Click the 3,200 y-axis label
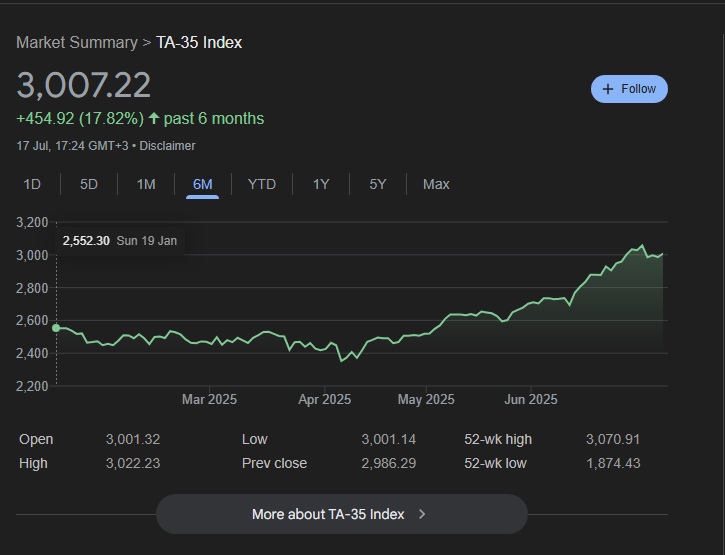Screen dimensions: 725x555 pos(32,222)
